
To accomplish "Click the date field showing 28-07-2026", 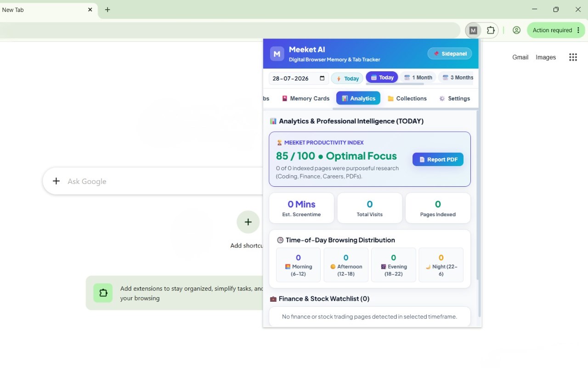I will [x=299, y=78].
